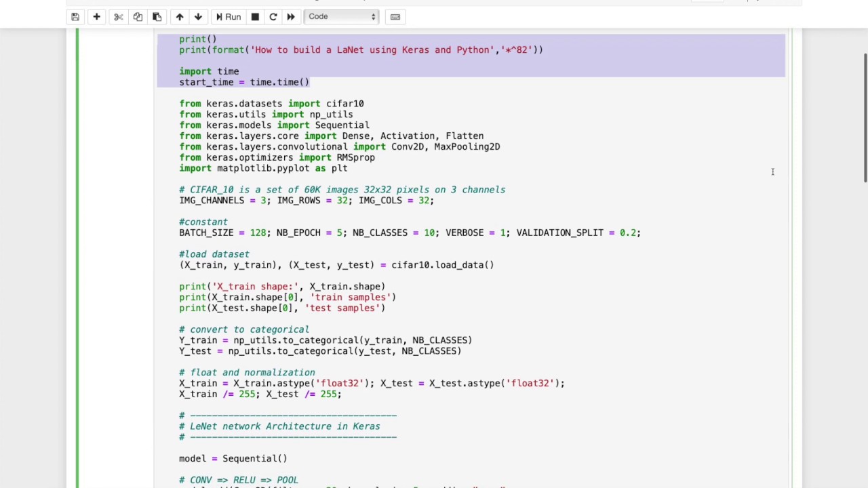This screenshot has width=868, height=488.
Task: Click the 'X_train /= 255' line
Action: [x=260, y=394]
